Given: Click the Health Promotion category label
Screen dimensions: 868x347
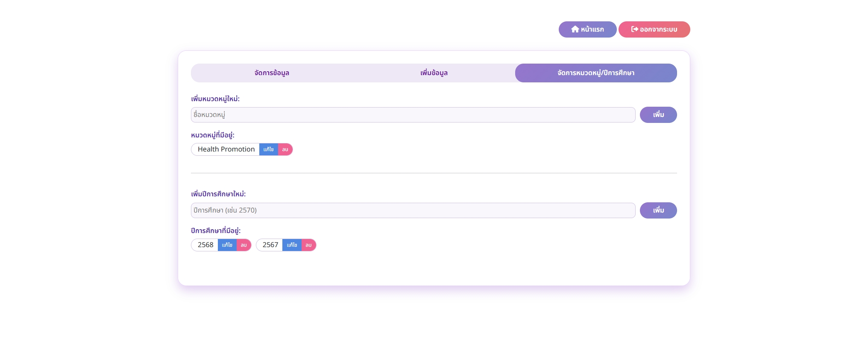Looking at the screenshot, I should [x=226, y=149].
